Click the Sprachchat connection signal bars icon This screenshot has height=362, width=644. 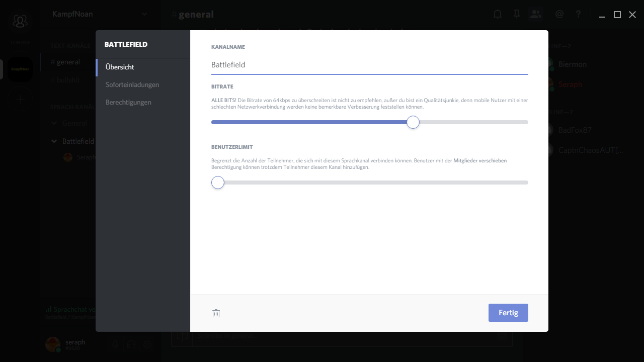tap(49, 309)
